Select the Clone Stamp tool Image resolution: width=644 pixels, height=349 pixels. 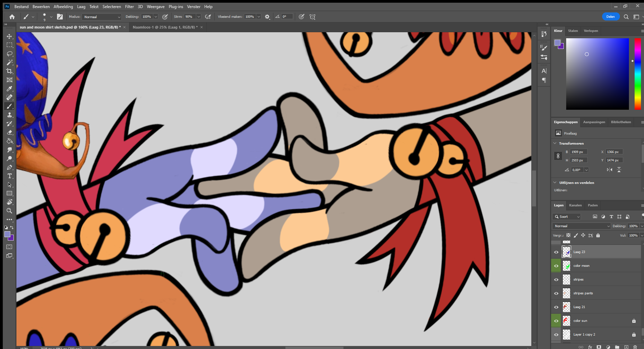(9, 115)
